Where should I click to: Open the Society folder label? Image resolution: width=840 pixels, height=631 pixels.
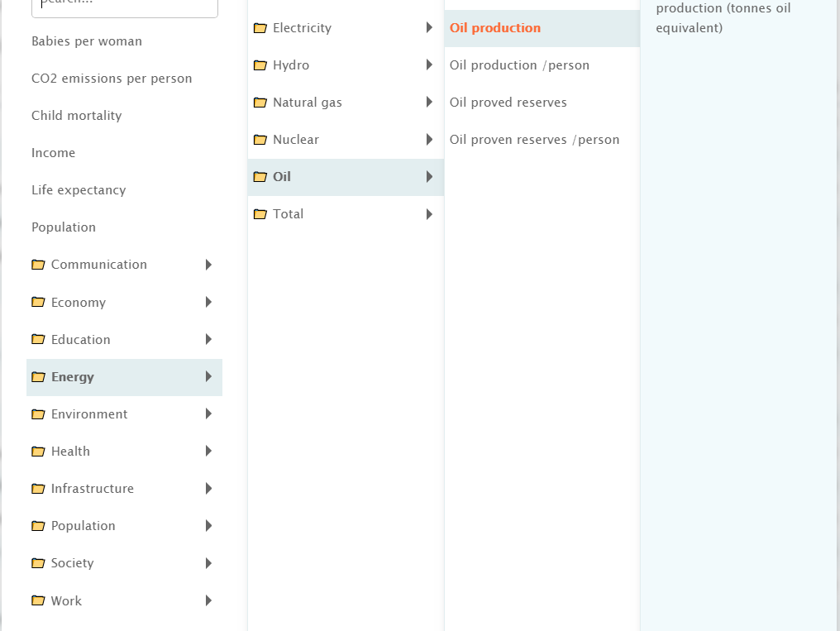pos(72,563)
